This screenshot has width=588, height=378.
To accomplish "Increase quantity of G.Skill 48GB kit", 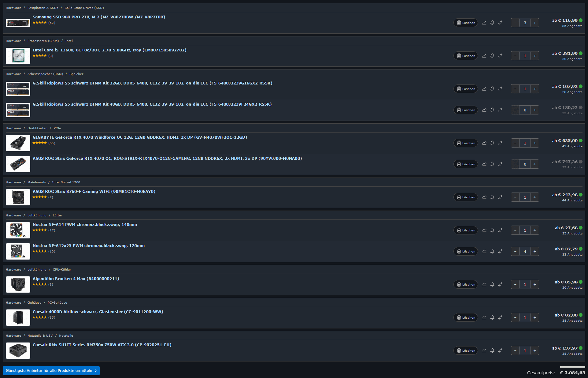I will (535, 110).
